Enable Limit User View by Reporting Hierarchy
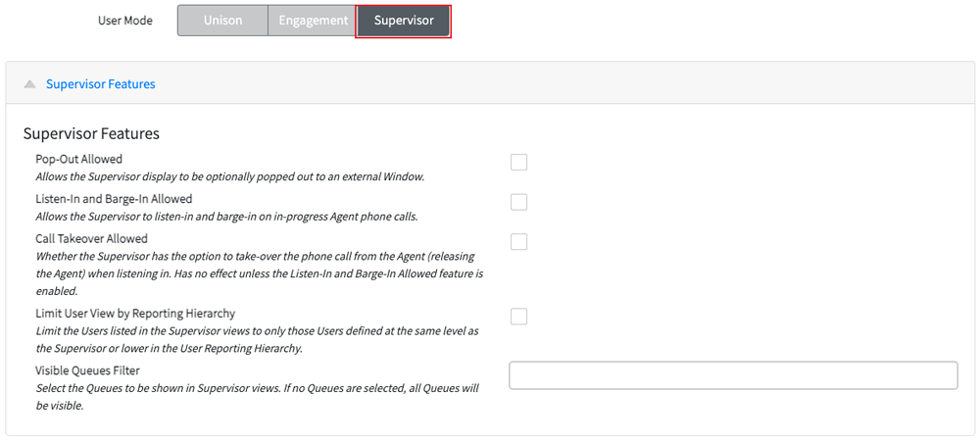980x443 pixels. coord(518,317)
